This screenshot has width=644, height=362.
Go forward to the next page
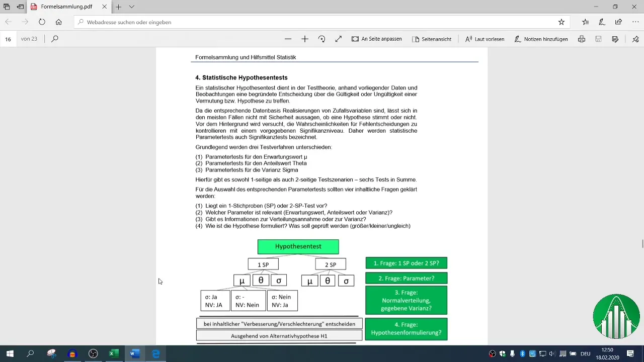click(25, 22)
